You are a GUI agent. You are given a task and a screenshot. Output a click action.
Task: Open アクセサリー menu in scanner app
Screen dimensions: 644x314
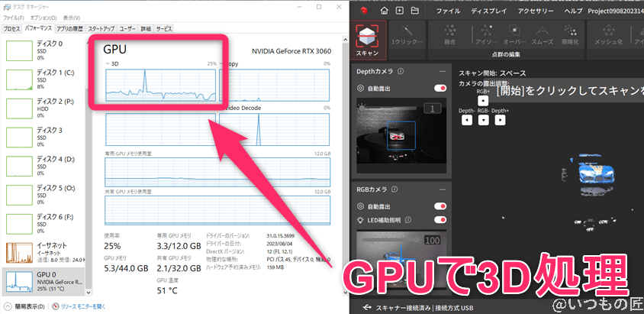click(536, 11)
